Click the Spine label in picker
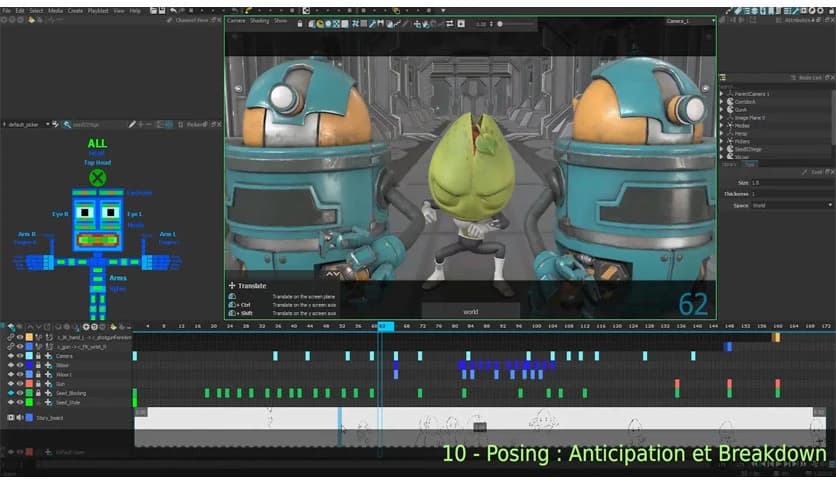 coord(118,289)
